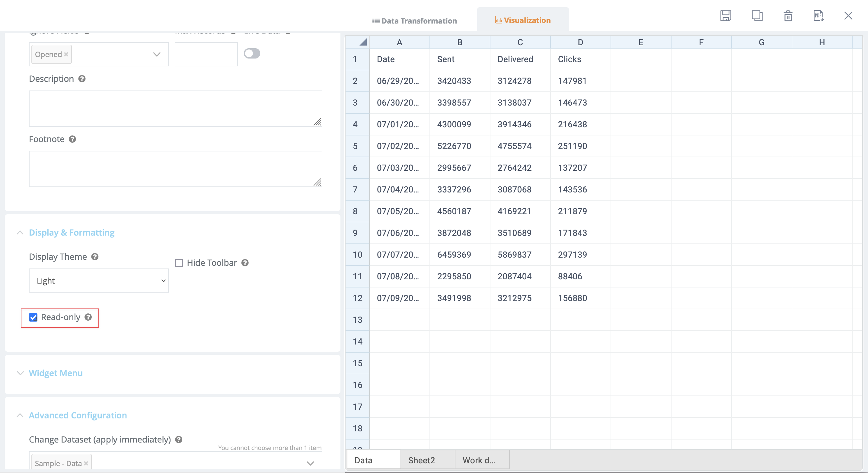Click the PDF export icon

pos(818,15)
